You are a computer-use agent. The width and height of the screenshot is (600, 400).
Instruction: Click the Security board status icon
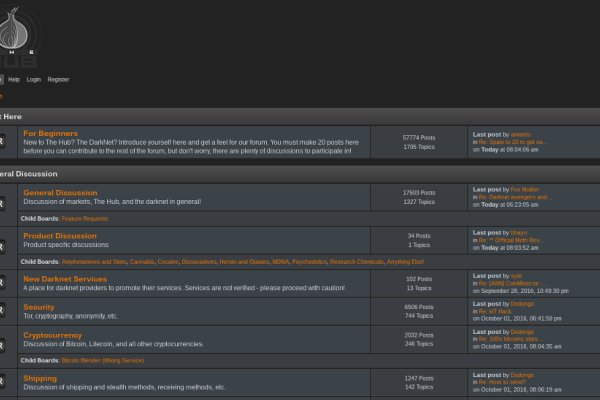coord(3,312)
